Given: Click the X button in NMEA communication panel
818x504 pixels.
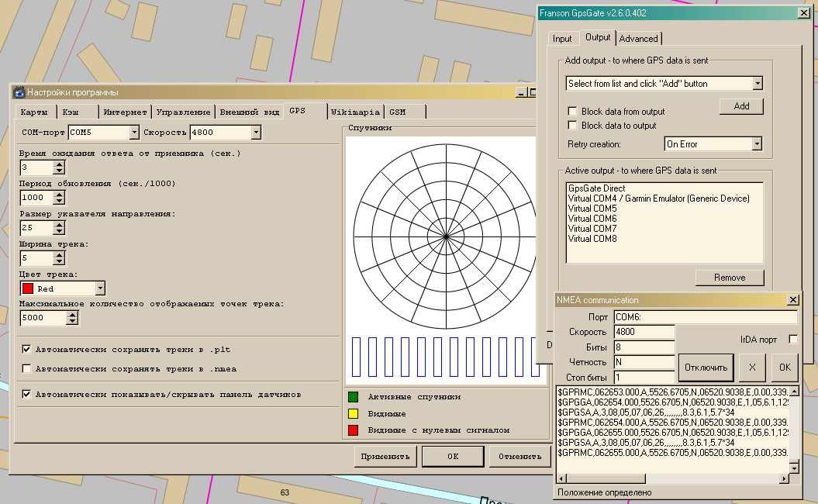Looking at the screenshot, I should [751, 367].
